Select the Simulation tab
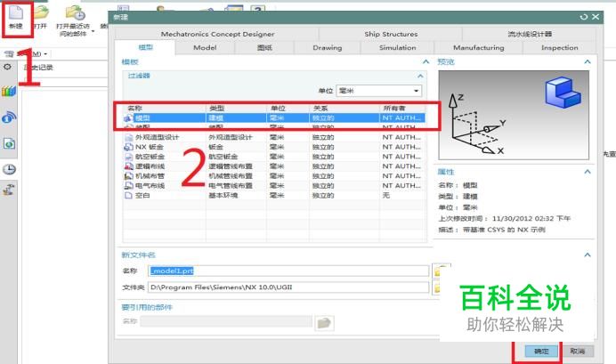 point(398,47)
